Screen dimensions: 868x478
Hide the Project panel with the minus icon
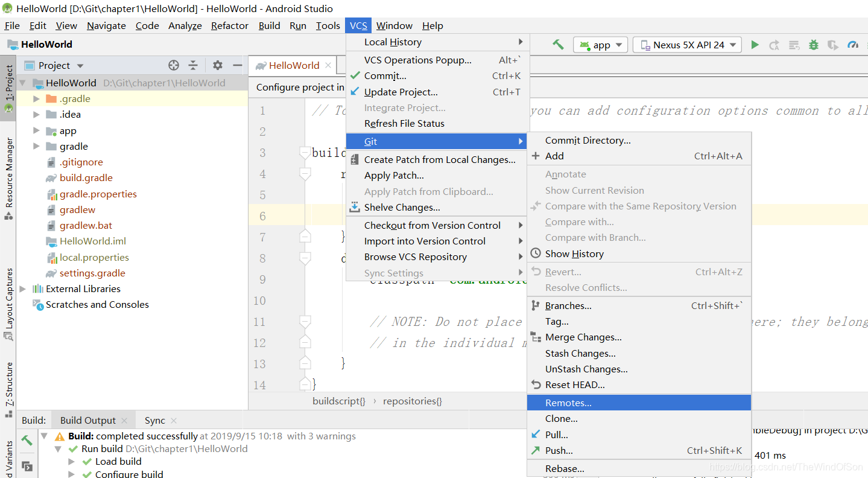click(238, 65)
